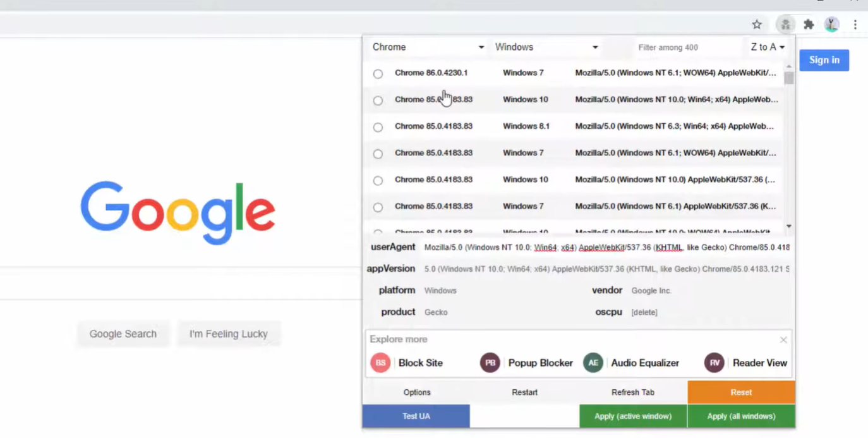Image resolution: width=868 pixels, height=438 pixels.
Task: Click the Chrome 86.0.4230.1 text
Action: 431,73
